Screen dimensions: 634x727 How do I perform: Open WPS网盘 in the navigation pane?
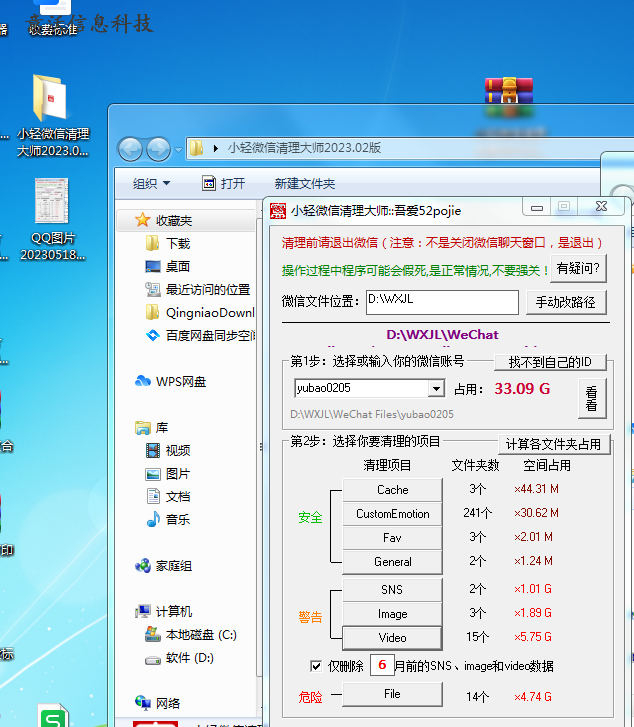point(180,381)
